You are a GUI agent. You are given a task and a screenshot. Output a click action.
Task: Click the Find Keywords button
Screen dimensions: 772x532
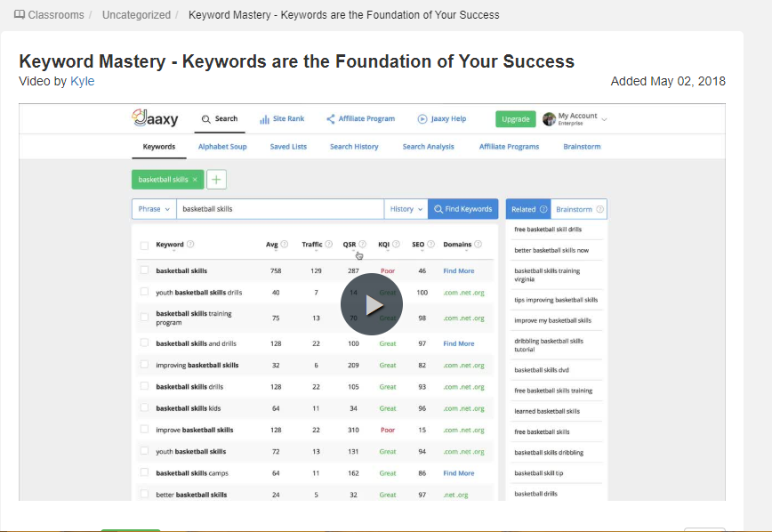pyautogui.click(x=463, y=209)
